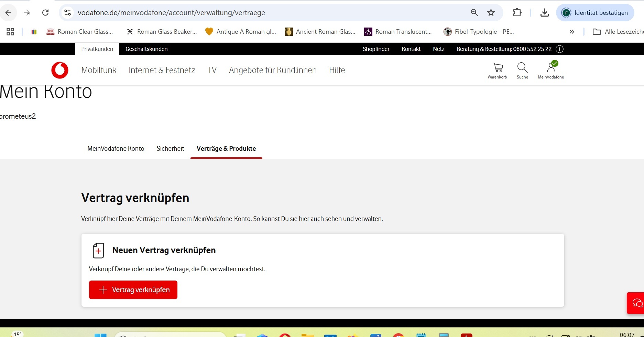
Task: Open the Warenkorb shopping cart
Action: coord(497,71)
